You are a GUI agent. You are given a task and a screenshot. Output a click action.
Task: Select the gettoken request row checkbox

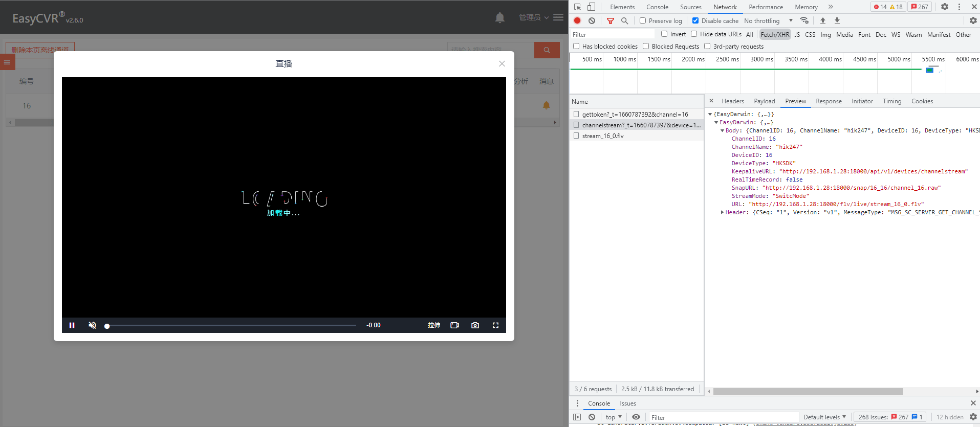click(576, 114)
